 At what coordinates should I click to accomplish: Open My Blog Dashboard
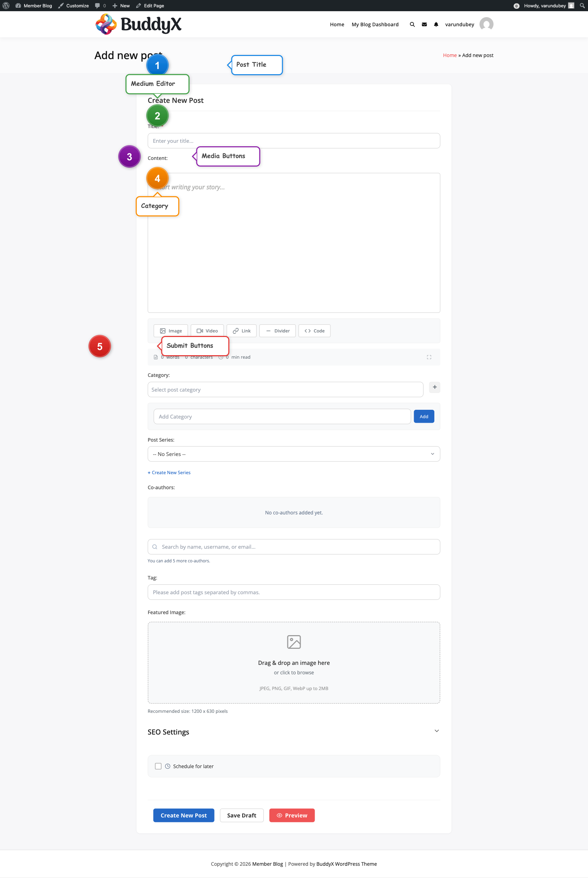pos(375,24)
